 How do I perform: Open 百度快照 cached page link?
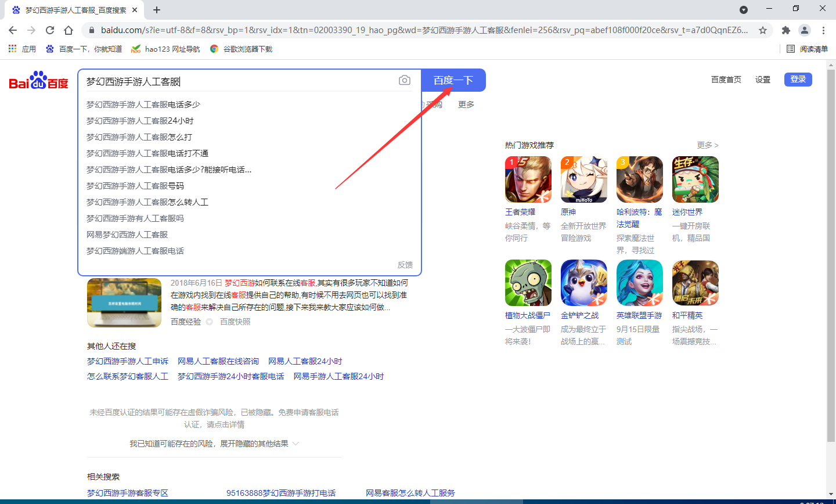point(235,322)
